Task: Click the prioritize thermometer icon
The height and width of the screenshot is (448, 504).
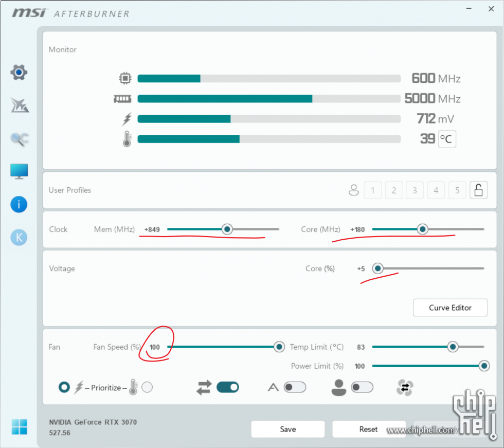Action: pos(133,387)
